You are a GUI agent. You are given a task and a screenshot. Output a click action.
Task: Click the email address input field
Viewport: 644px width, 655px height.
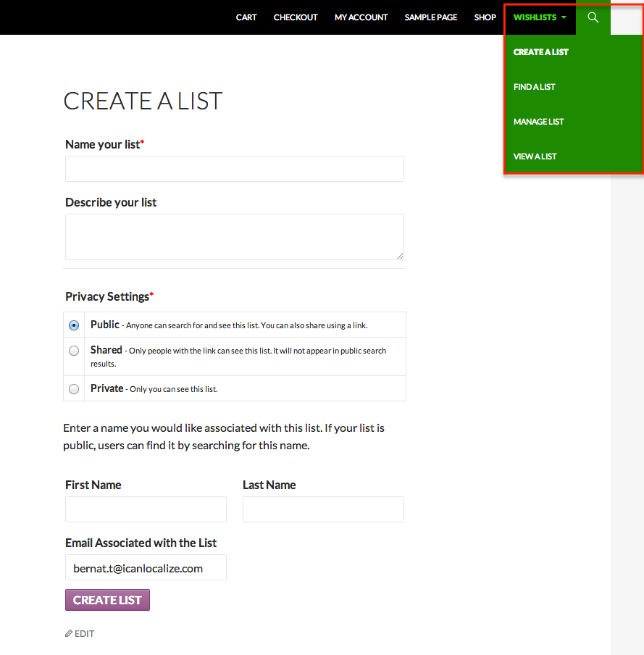[x=146, y=567]
